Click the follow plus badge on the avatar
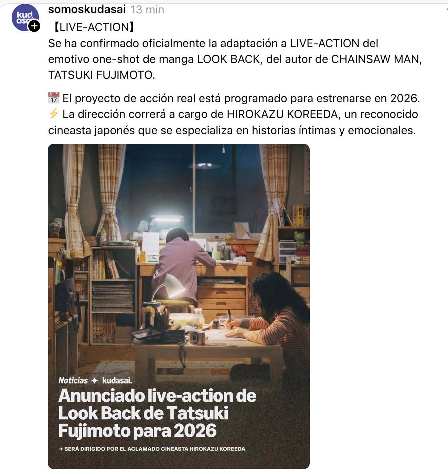This screenshot has width=448, height=476. pyautogui.click(x=34, y=26)
